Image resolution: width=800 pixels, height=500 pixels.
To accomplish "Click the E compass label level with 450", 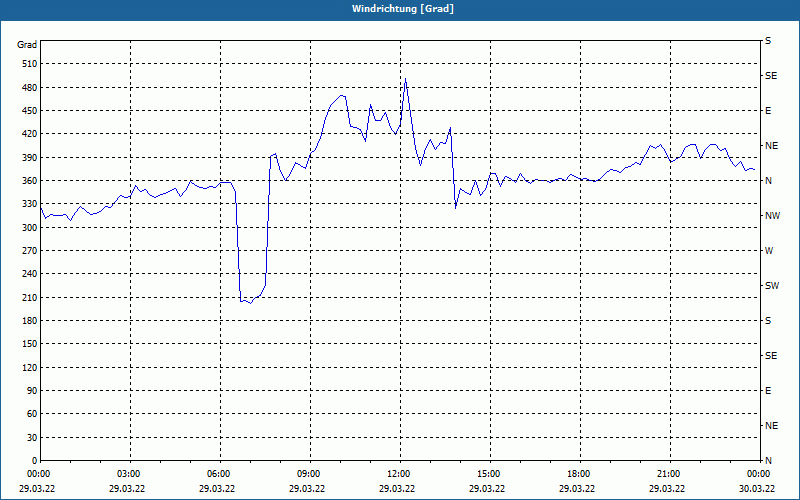I will pos(768,111).
